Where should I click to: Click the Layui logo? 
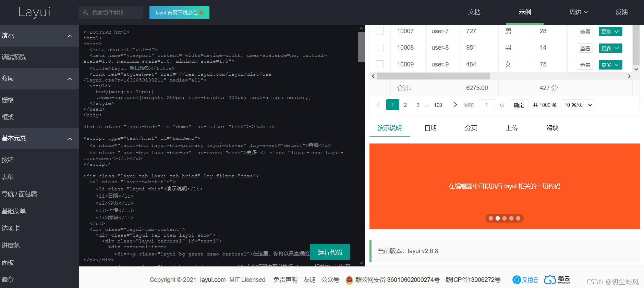pos(34,12)
